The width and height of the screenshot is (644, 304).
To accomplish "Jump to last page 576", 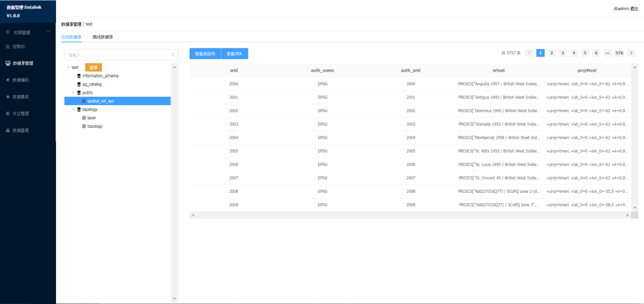I will (x=620, y=53).
